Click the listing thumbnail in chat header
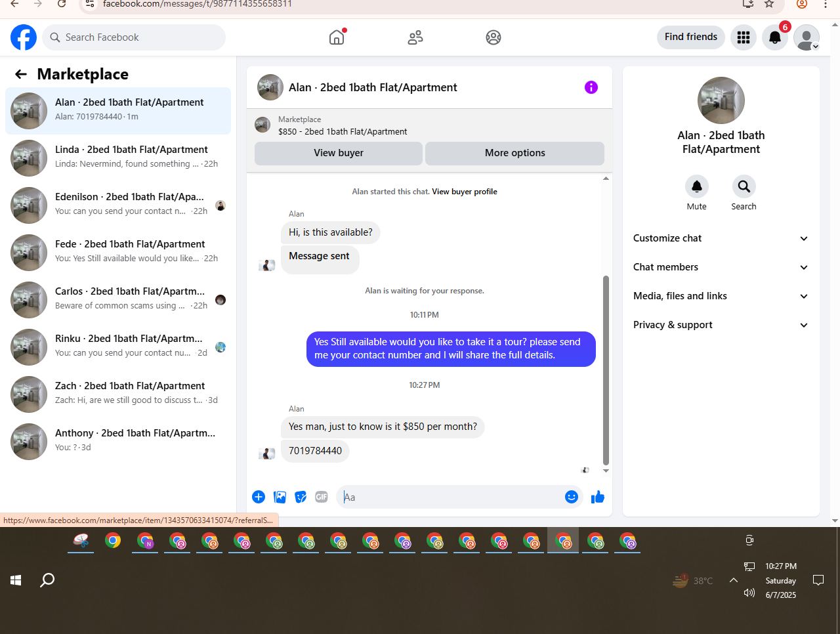840x634 pixels. pyautogui.click(x=270, y=87)
